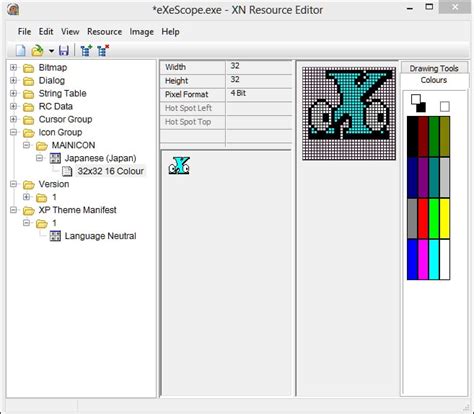Screen dimensions: 474x414
Task: Click the transparent colour box
Action: 444,107
